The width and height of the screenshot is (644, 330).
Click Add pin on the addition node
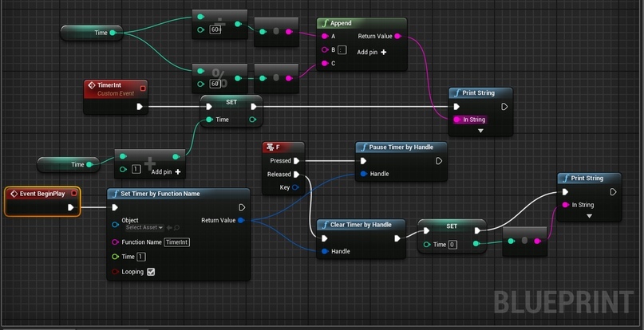pyautogui.click(x=166, y=171)
